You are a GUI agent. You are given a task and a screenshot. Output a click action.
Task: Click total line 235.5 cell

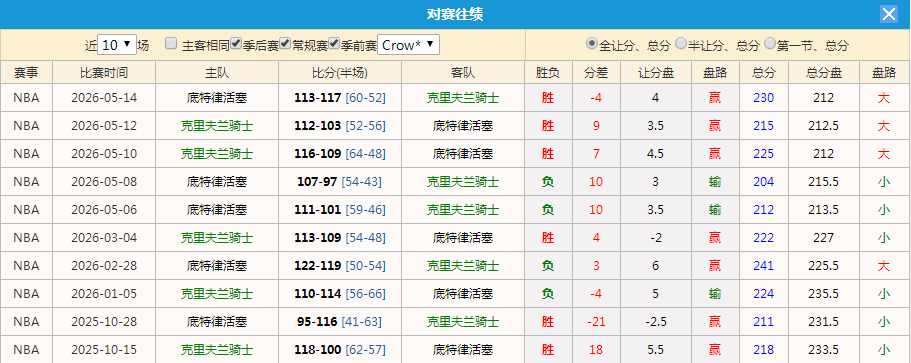[x=824, y=294]
